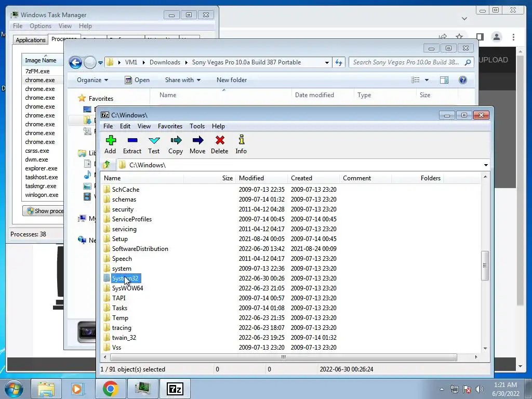Click the VM1 breadcrumb in Explorer

[131, 62]
